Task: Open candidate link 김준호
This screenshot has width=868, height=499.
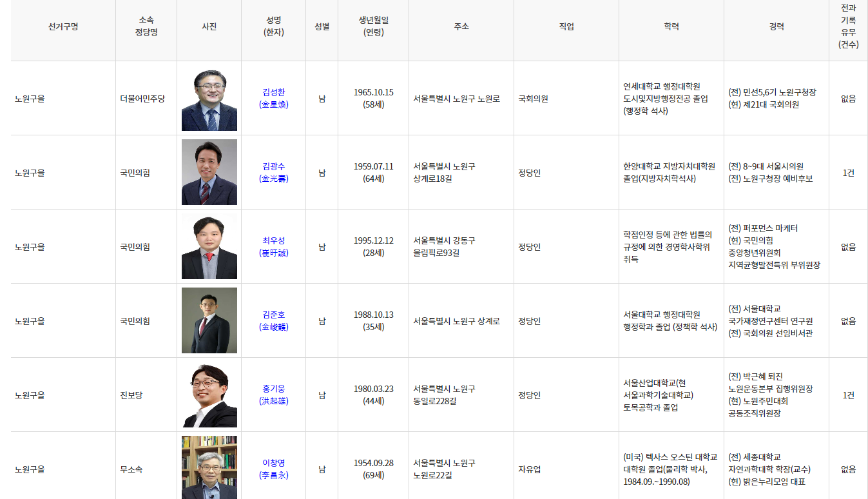Action: [273, 320]
